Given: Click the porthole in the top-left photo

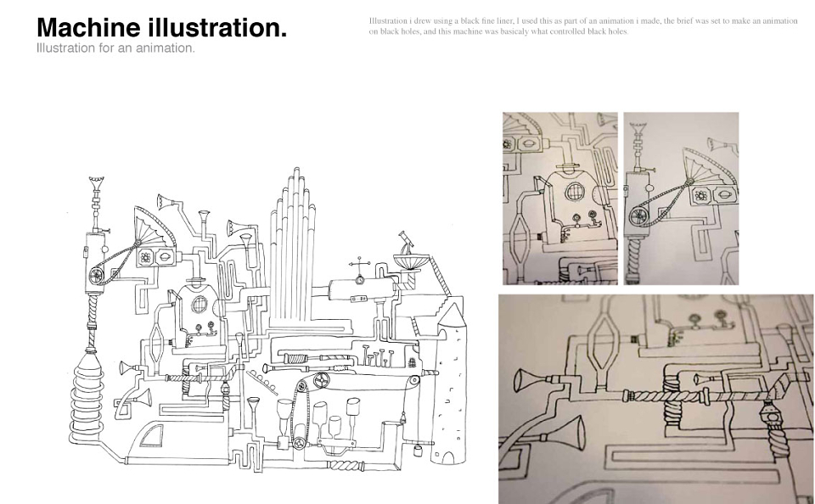Looking at the screenshot, I should [x=575, y=191].
